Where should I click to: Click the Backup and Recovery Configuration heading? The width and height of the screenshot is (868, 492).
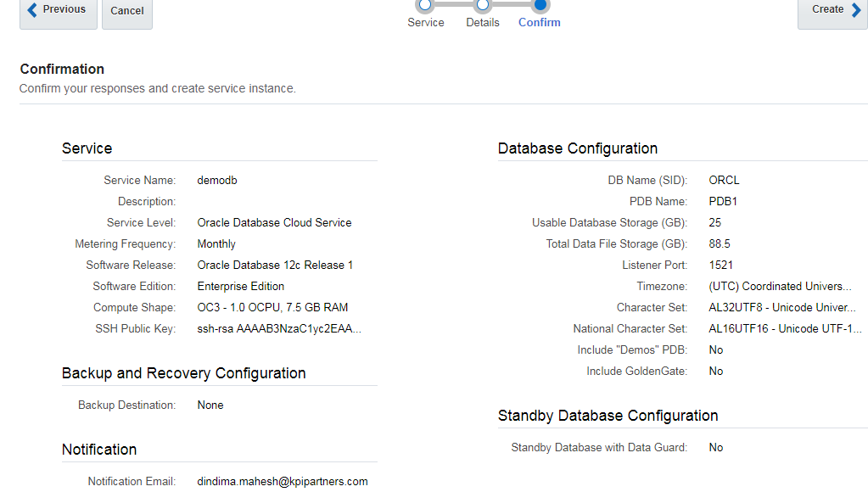(x=183, y=373)
